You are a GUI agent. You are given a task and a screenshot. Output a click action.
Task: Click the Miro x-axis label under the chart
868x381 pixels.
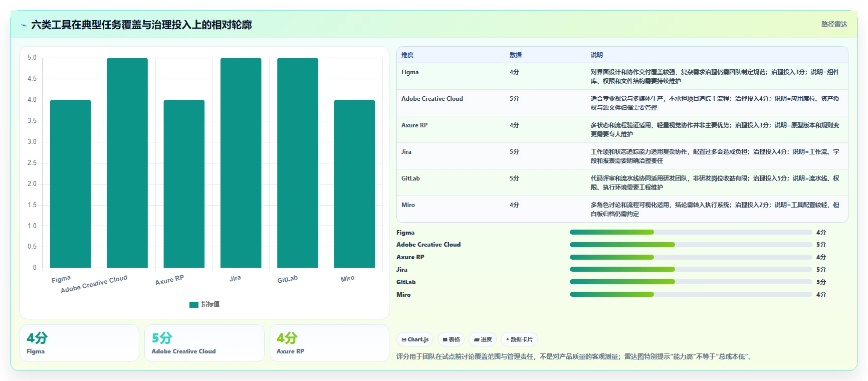pos(348,279)
